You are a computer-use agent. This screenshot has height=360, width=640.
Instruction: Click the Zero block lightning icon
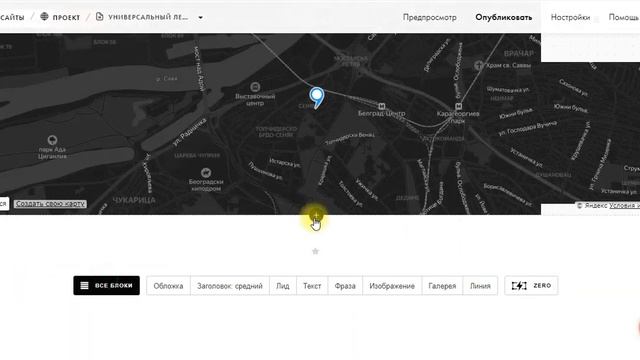(x=519, y=286)
